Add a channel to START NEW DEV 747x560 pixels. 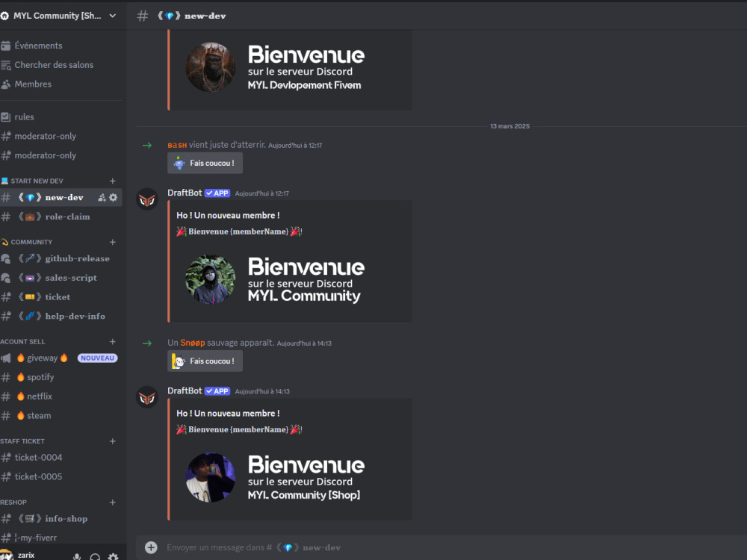tap(113, 181)
